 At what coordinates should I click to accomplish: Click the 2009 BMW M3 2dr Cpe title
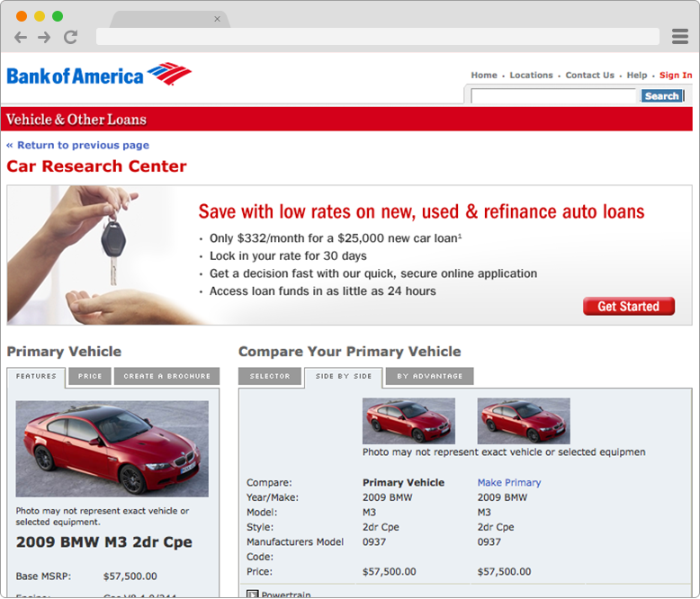click(104, 541)
